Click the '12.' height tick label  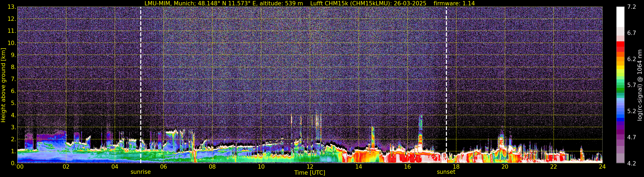[x=12, y=19]
